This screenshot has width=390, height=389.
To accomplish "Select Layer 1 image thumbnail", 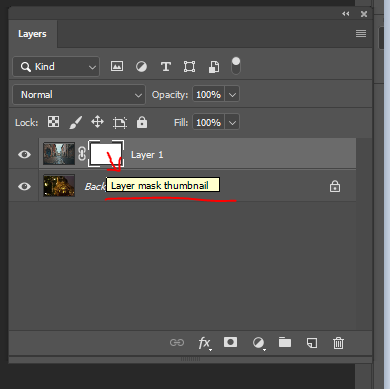I will click(x=59, y=154).
